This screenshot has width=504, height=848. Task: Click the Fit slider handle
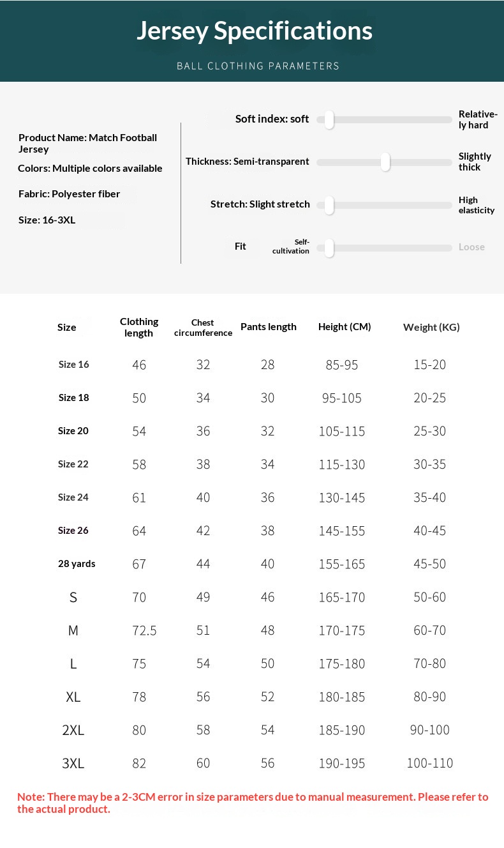point(329,248)
